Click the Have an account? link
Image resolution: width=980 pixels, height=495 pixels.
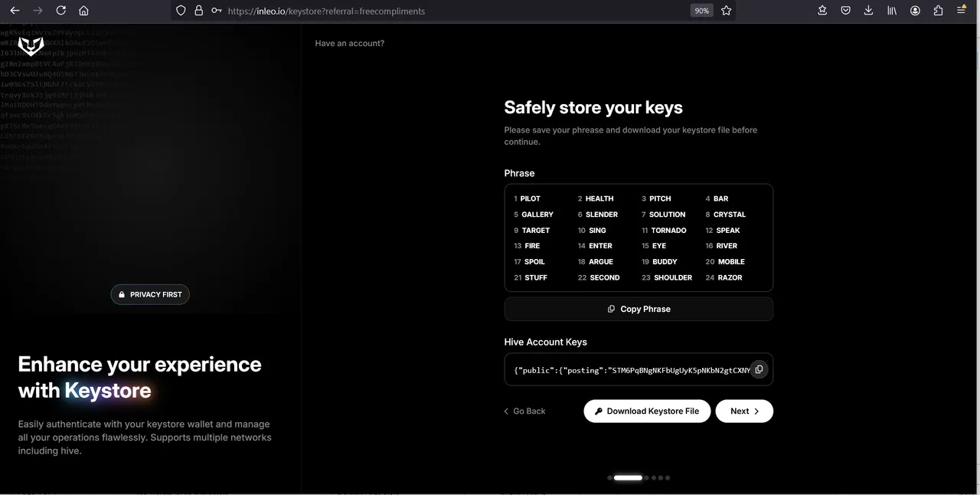point(350,44)
